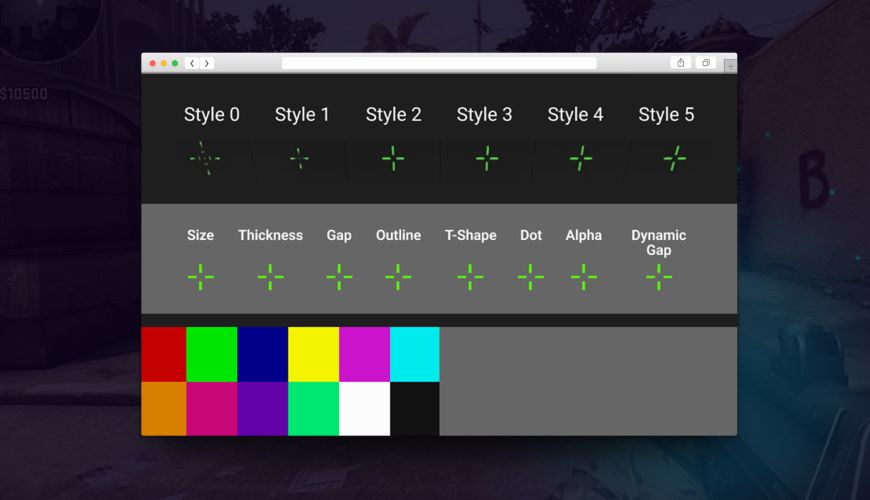Select the Style 0 crosshair preview
The image size is (870, 500).
click(205, 158)
